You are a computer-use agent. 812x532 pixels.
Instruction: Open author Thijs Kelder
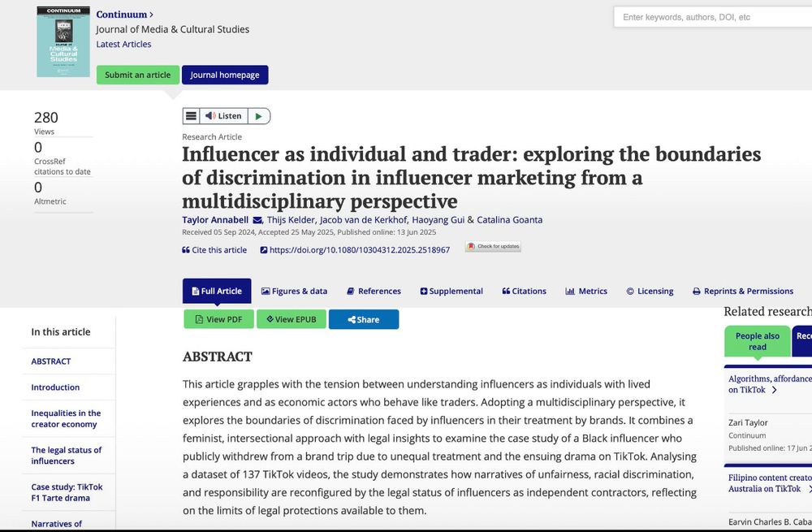[291, 219]
